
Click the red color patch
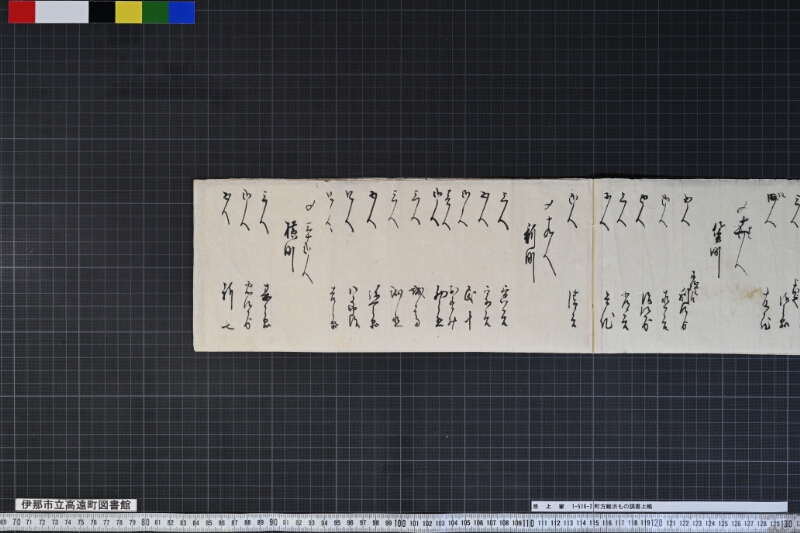[x=21, y=12]
